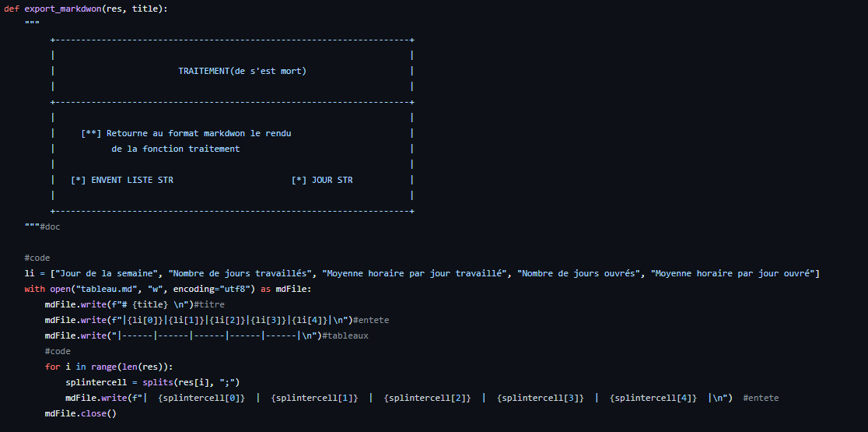The height and width of the screenshot is (432, 868).
Task: Click the def keyword
Action: pos(12,9)
